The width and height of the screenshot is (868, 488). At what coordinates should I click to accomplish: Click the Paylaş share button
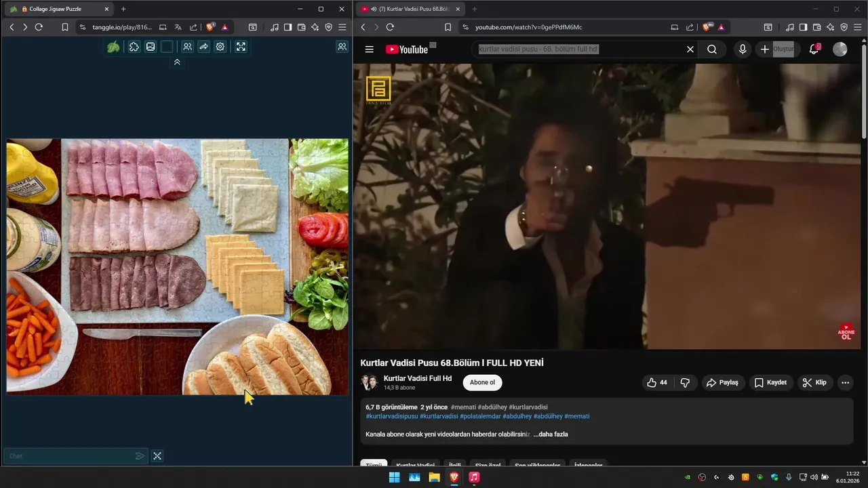pyautogui.click(x=722, y=382)
